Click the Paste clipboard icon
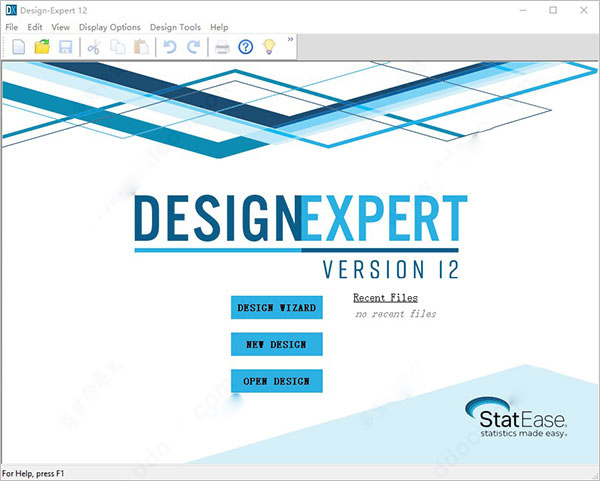600x481 pixels. [141, 47]
